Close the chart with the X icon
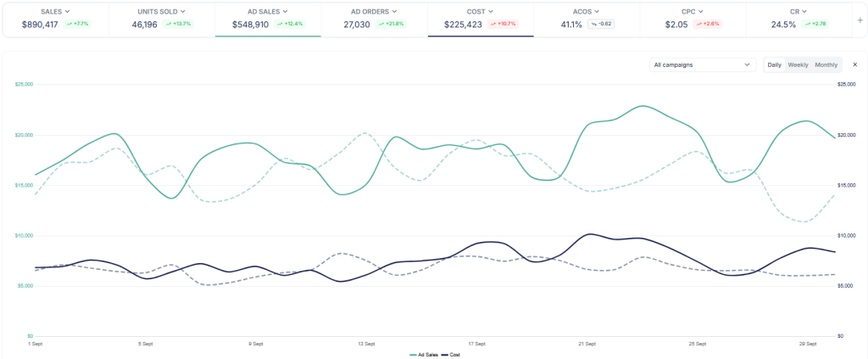The image size is (868, 359). (x=854, y=65)
